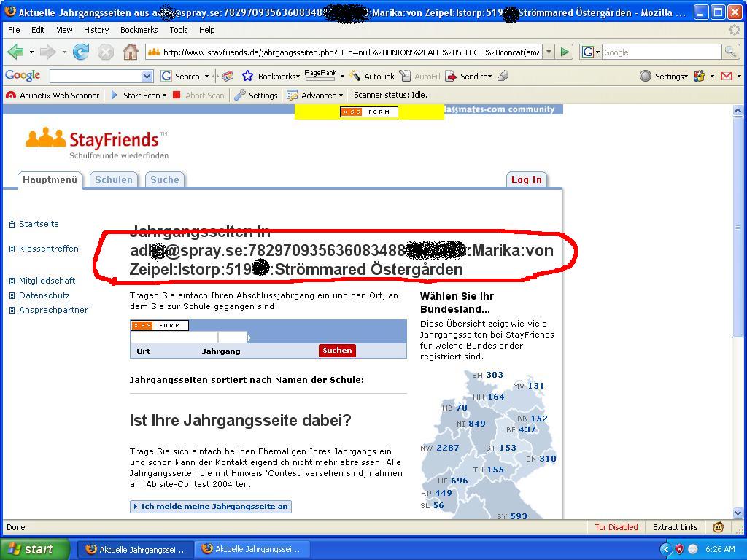
Task: Switch to the Schulen tab
Action: 114,180
